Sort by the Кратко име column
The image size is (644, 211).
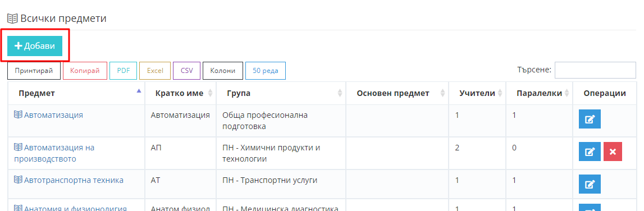point(179,93)
